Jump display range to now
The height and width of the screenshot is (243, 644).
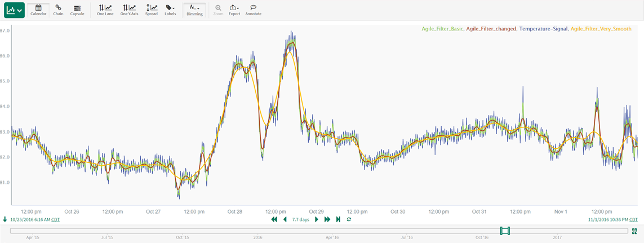(x=338, y=219)
